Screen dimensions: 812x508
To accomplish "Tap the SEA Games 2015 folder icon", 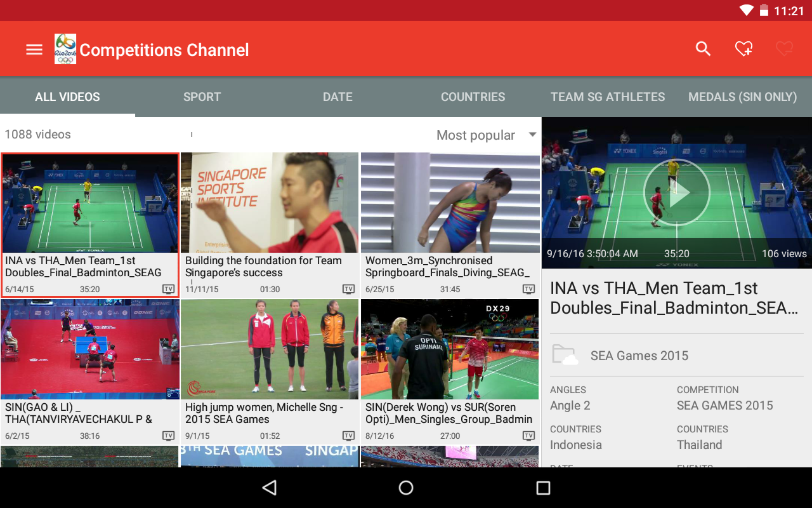I will click(565, 355).
